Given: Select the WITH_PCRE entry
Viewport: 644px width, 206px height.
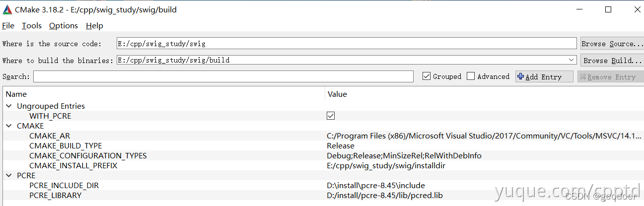Looking at the screenshot, I should click(x=50, y=116).
